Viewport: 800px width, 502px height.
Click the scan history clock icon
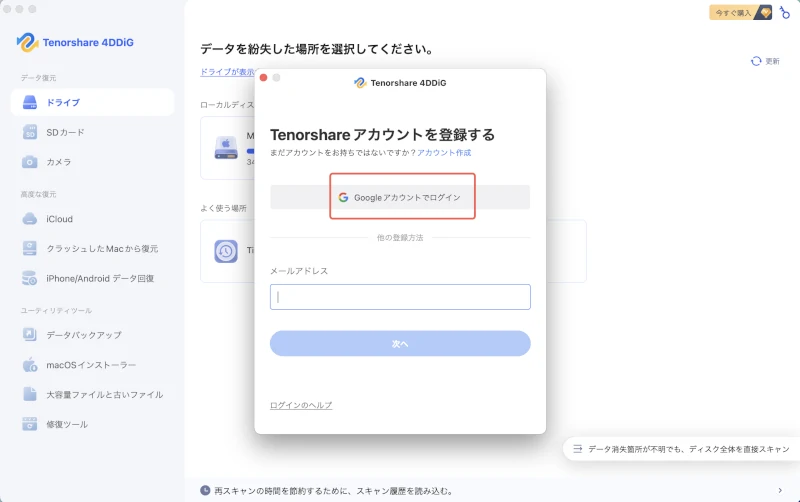click(205, 490)
